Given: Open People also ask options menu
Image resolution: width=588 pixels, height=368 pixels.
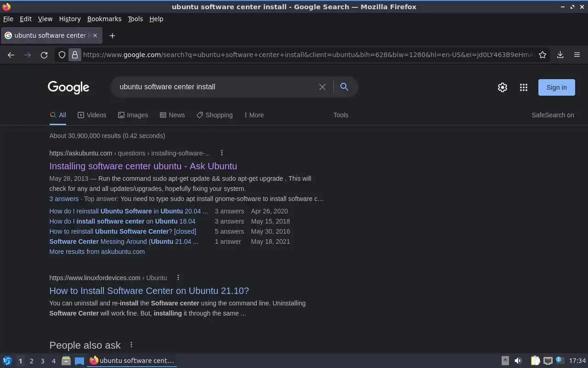Looking at the screenshot, I should click(x=131, y=345).
